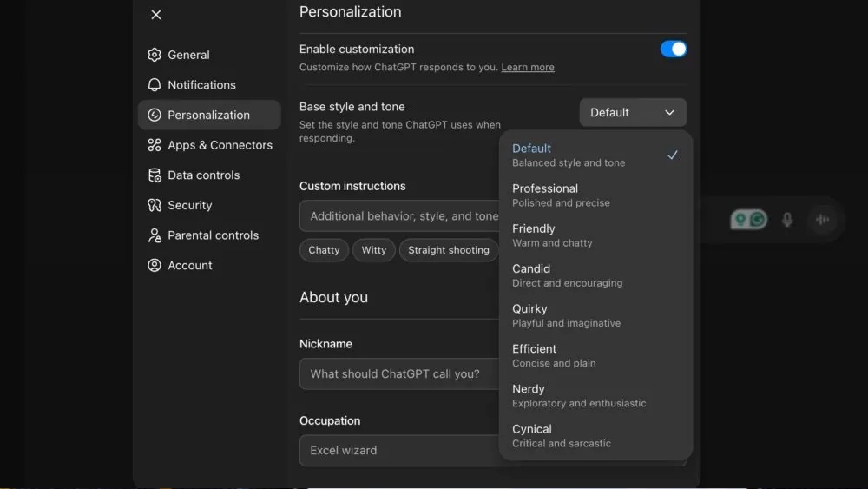Click the Security keys icon
Viewport: 868px width, 489px height.
coord(155,206)
